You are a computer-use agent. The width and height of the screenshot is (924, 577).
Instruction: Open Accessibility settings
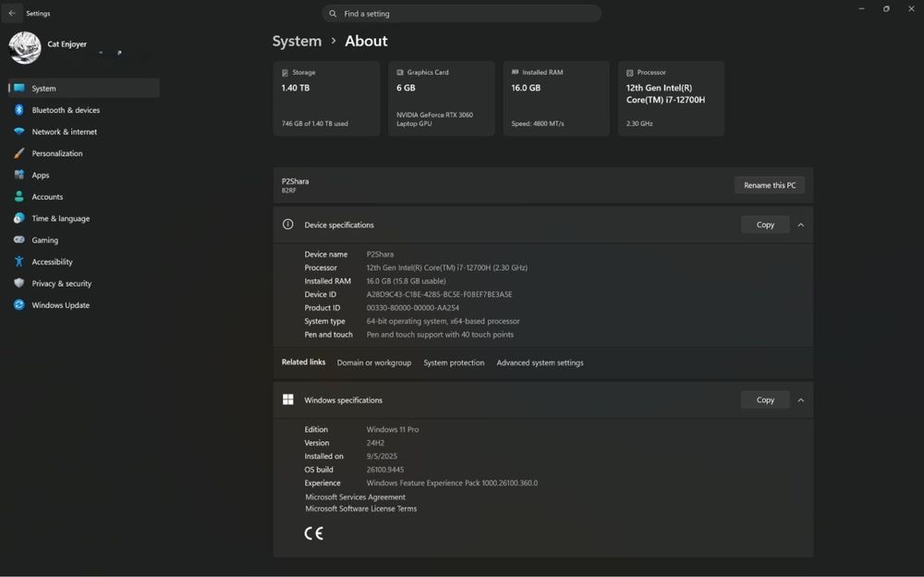[x=84, y=262]
